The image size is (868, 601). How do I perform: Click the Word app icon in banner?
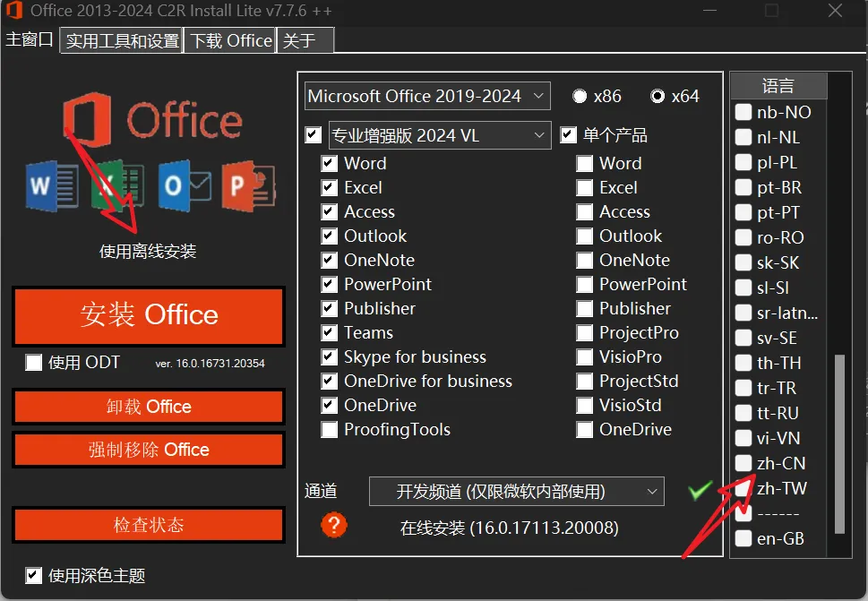(x=52, y=186)
